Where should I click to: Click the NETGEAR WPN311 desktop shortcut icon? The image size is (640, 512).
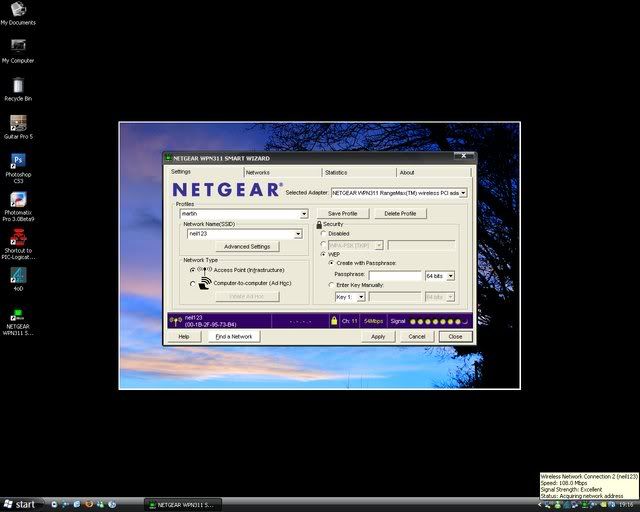coord(18,315)
